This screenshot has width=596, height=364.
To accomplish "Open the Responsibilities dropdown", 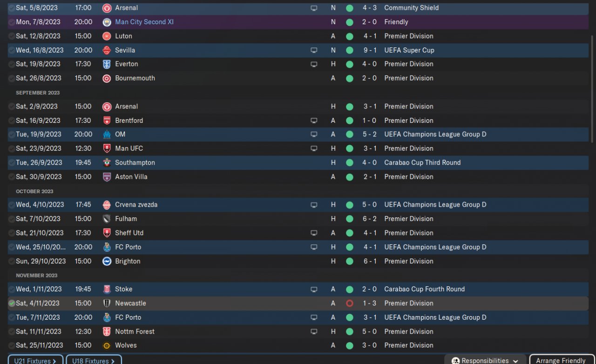I will point(486,360).
